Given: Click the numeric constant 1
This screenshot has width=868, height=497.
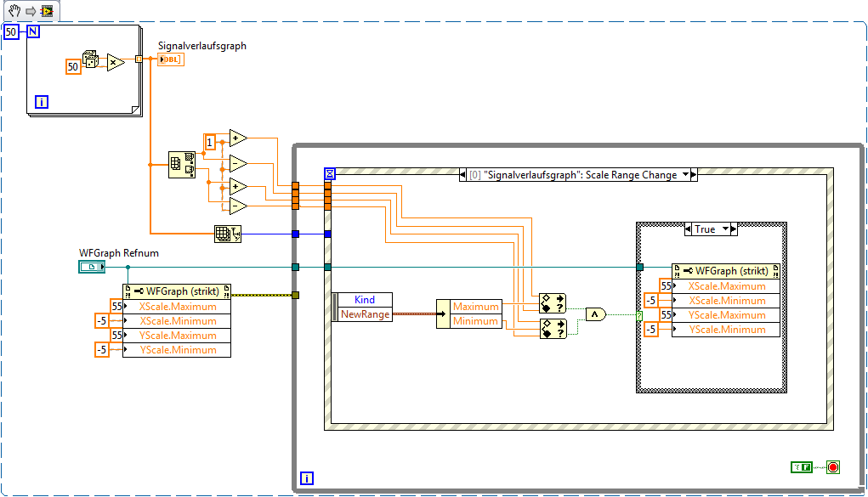Looking at the screenshot, I should click(x=210, y=142).
